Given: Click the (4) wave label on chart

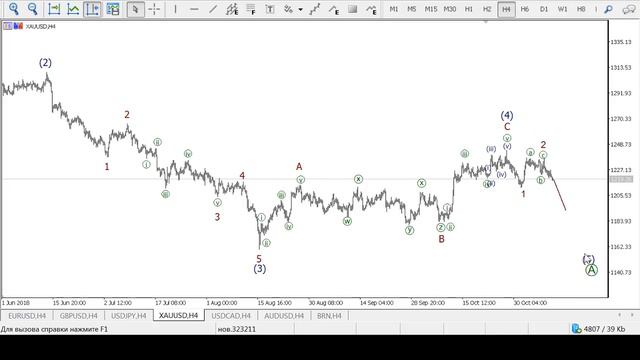Looking at the screenshot, I should click(507, 116).
